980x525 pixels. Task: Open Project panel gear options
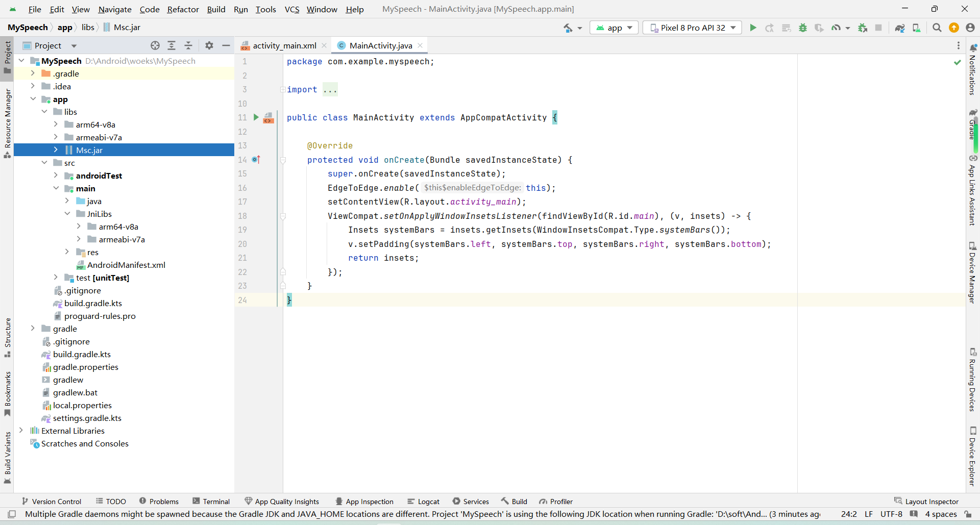(209, 45)
